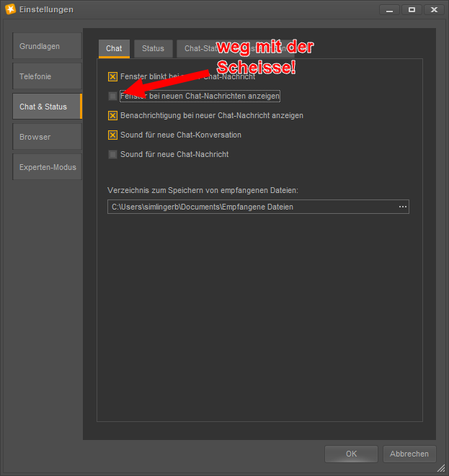Minimize the Einstellungen window

(389, 9)
